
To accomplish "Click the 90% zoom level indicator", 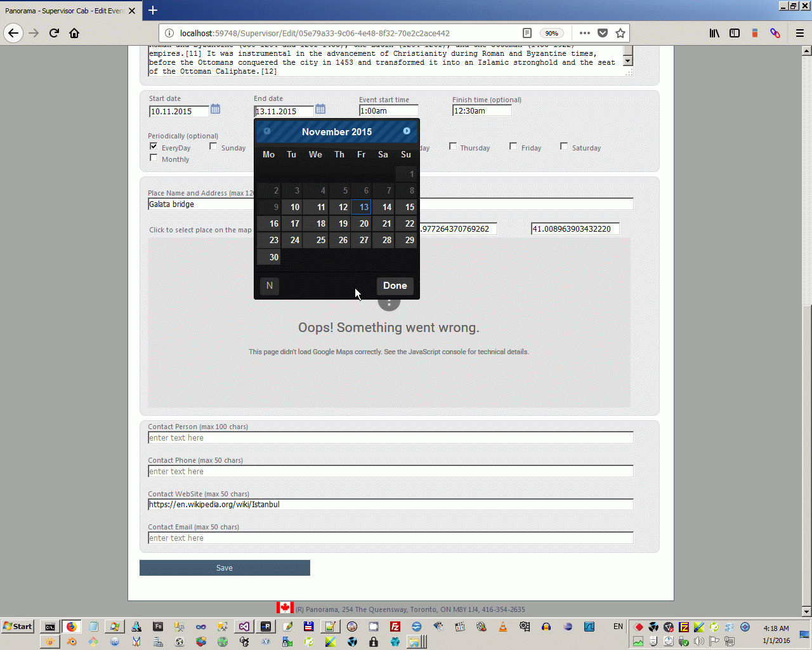I will click(552, 33).
